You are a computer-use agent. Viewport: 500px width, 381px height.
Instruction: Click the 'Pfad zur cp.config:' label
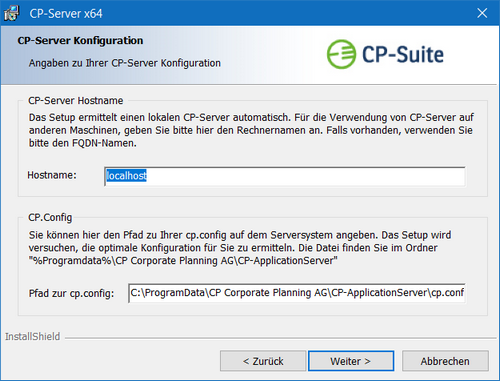[x=71, y=293]
